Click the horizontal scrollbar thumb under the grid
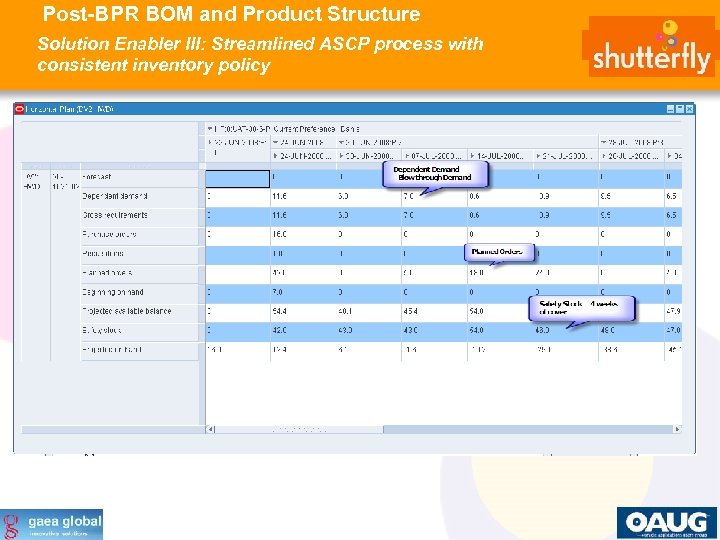The height and width of the screenshot is (540, 720). point(298,429)
